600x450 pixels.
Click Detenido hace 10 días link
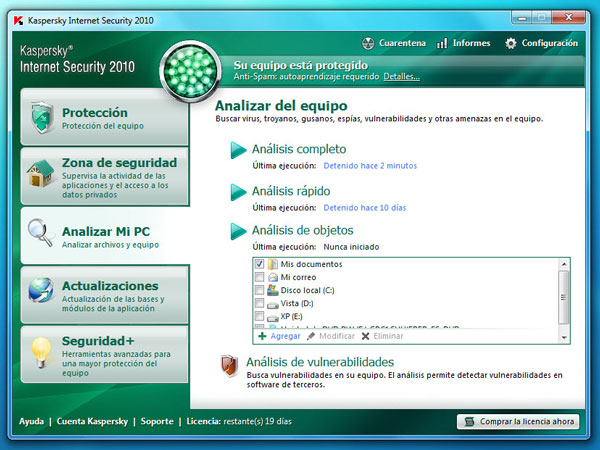pyautogui.click(x=365, y=208)
